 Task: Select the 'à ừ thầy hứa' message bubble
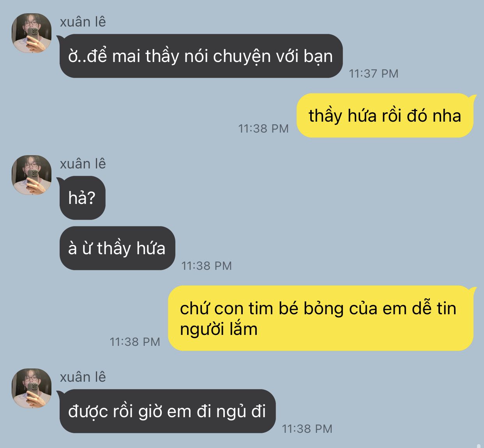pos(117,248)
